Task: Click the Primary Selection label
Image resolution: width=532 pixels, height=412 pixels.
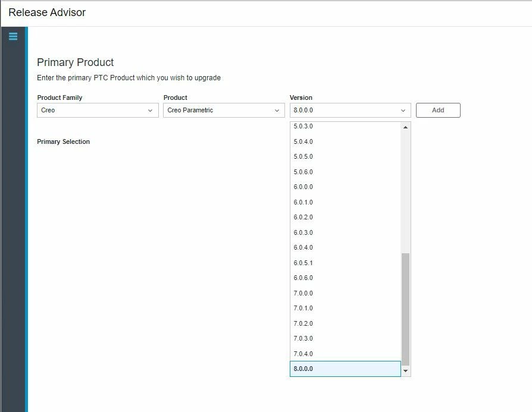Action: click(64, 141)
